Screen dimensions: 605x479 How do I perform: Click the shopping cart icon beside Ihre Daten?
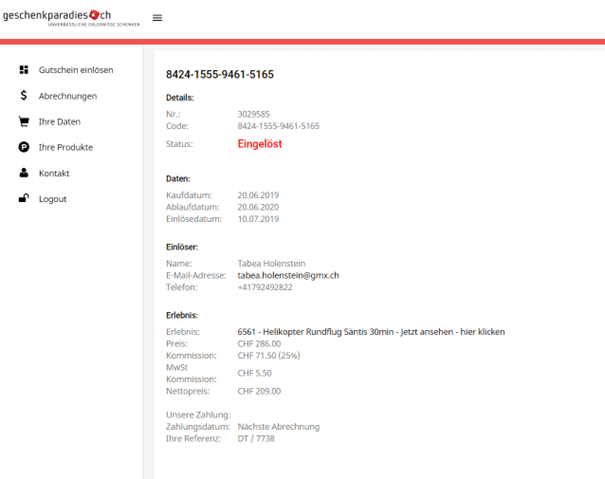[24, 122]
